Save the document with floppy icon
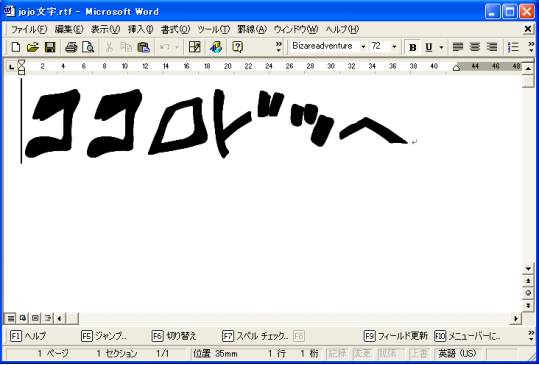Image resolution: width=539 pixels, height=365 pixels. tap(50, 47)
